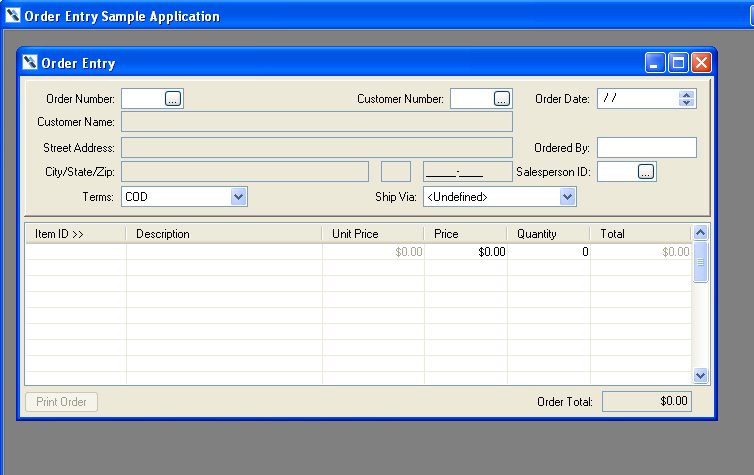Focus the Customer Number input field
The height and width of the screenshot is (475, 754).
(472, 99)
